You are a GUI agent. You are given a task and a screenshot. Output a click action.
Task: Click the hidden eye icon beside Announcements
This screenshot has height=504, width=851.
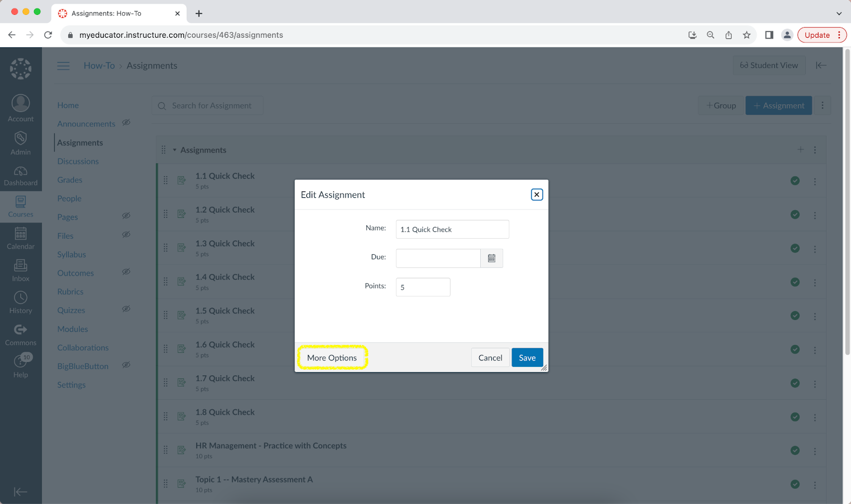pos(126,123)
